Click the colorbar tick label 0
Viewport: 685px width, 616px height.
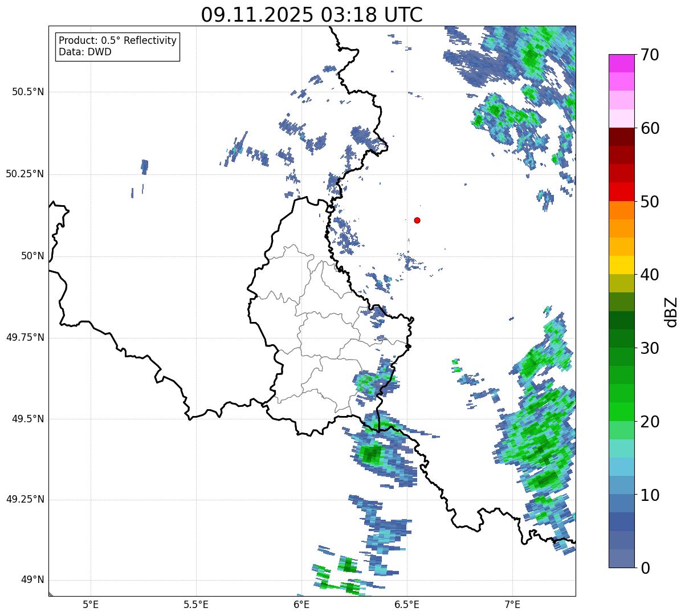point(645,568)
